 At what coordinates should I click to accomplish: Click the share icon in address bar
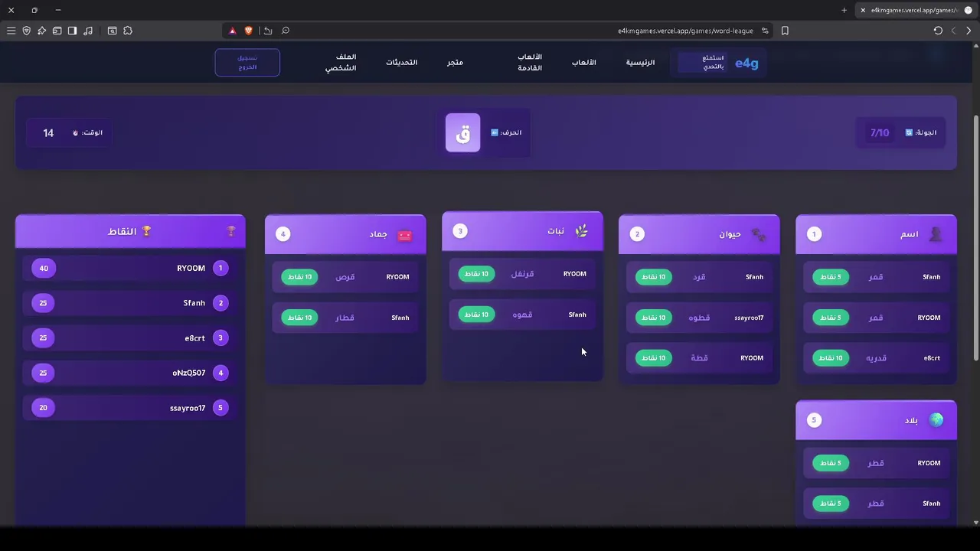[x=267, y=31]
